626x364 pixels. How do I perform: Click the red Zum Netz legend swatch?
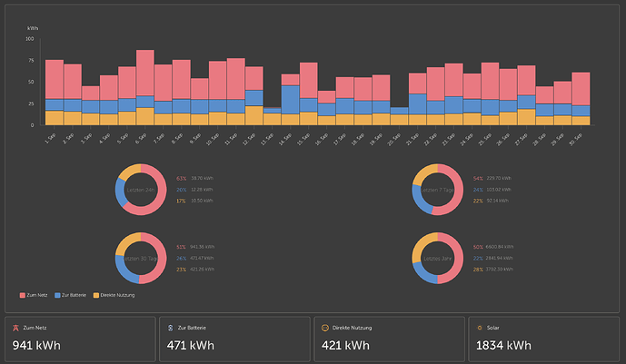23,295
